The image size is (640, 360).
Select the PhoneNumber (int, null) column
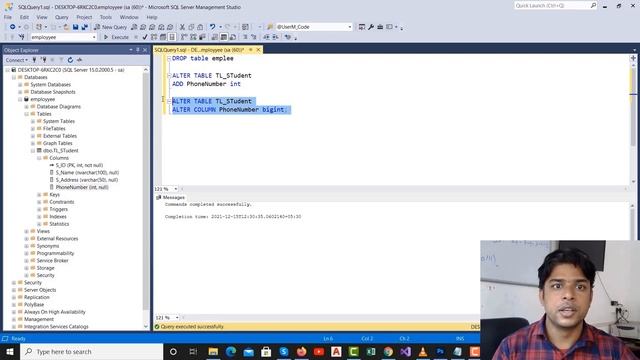click(79, 187)
